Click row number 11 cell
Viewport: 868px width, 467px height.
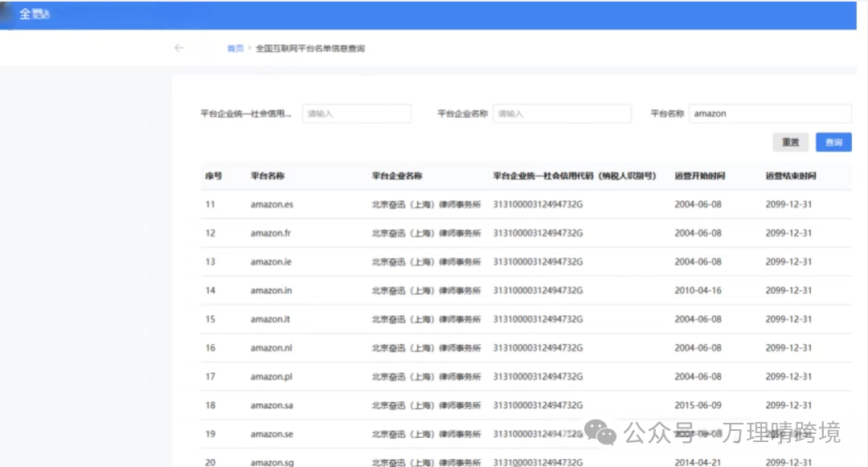point(211,204)
